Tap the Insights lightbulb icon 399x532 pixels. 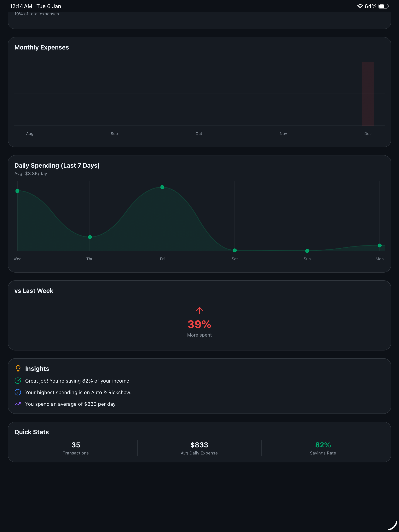click(x=18, y=368)
